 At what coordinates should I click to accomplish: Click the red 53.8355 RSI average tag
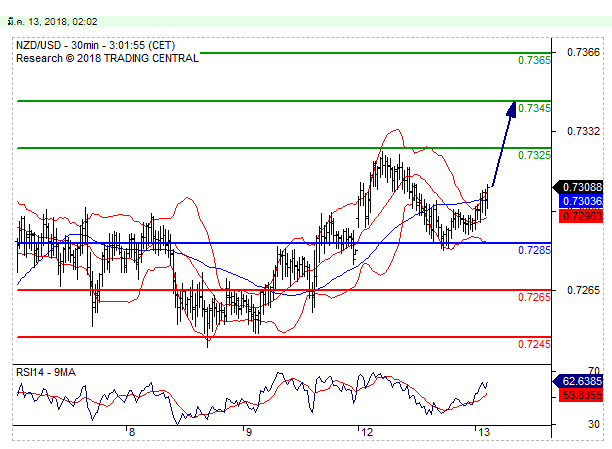click(581, 395)
